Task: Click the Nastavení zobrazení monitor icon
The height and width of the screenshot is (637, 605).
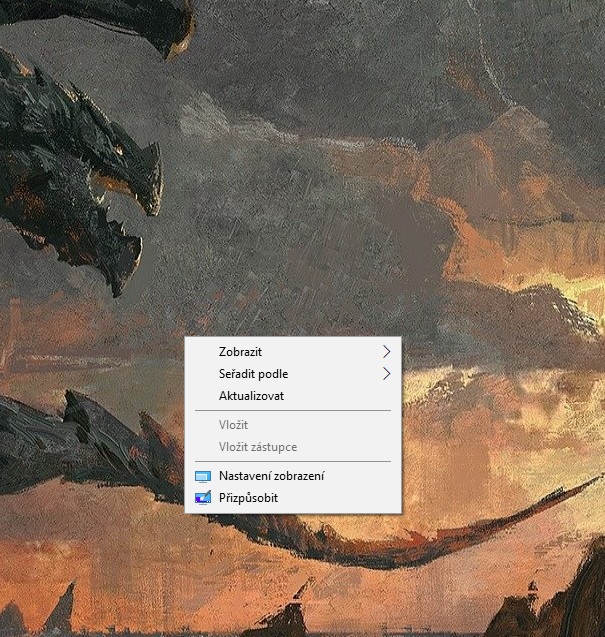Action: coord(203,477)
